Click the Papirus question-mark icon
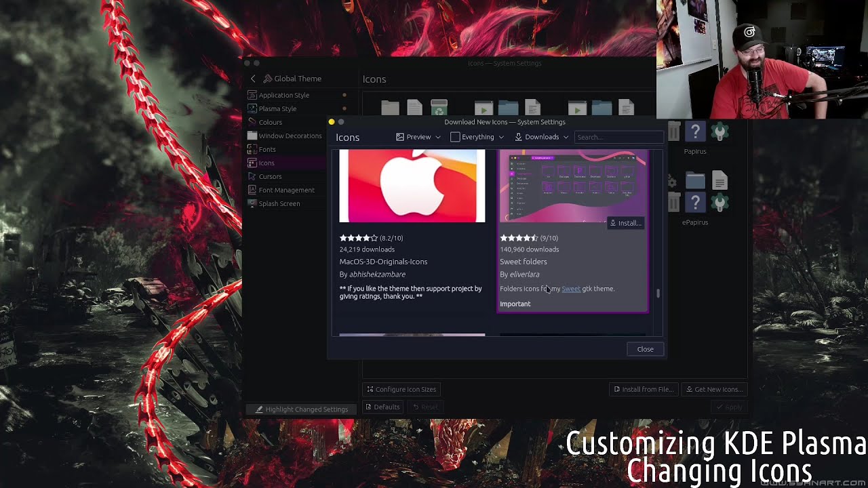 pos(695,131)
